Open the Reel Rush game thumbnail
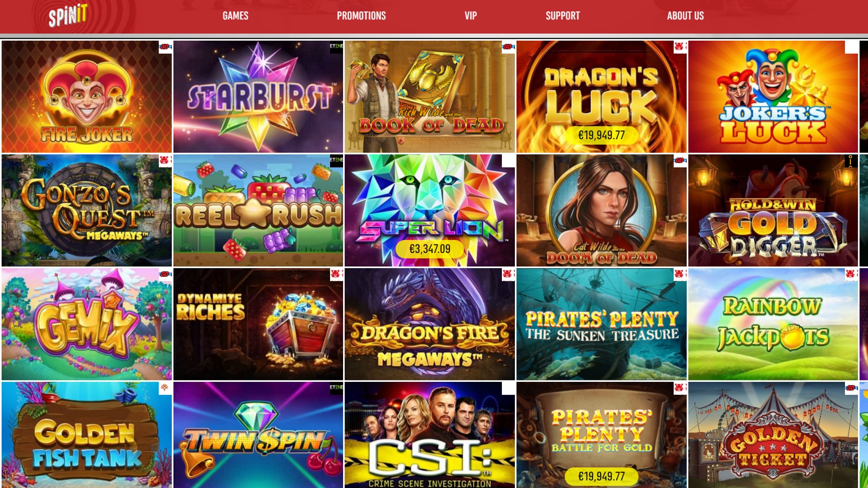 (x=258, y=211)
